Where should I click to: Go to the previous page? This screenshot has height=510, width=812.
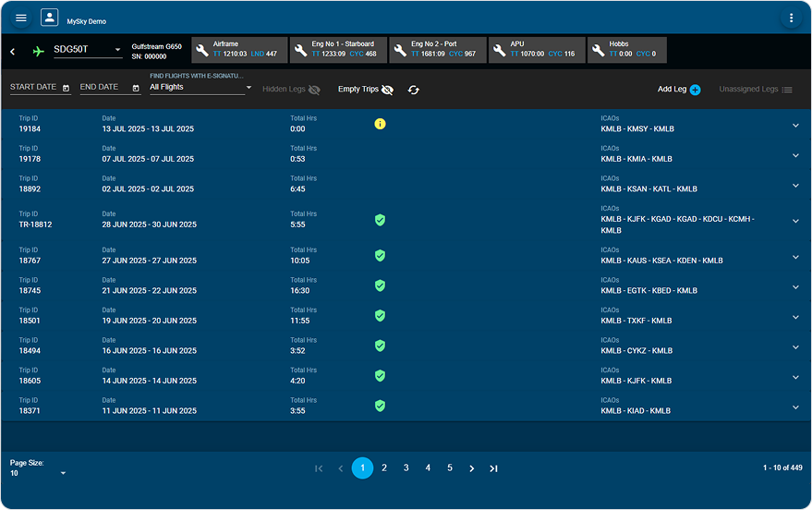tap(340, 468)
